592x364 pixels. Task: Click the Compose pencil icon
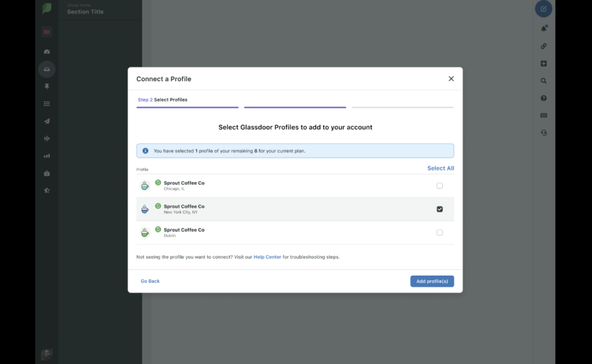click(x=543, y=9)
